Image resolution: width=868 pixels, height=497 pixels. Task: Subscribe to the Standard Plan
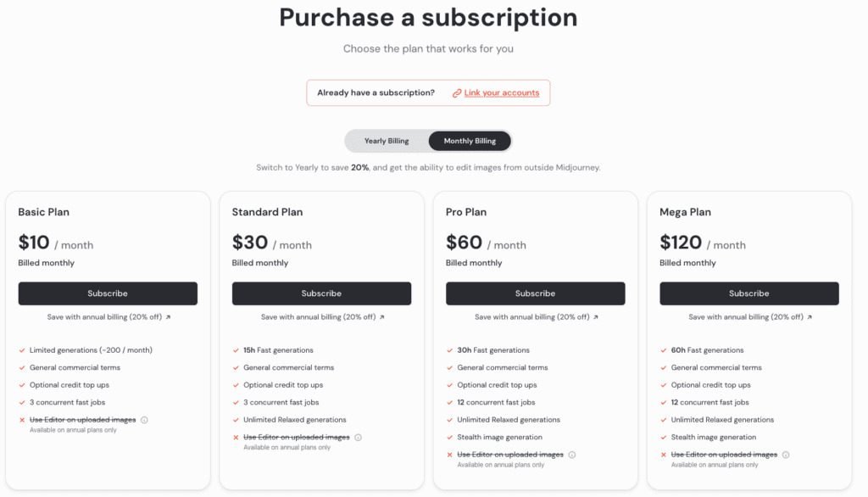[x=321, y=293]
